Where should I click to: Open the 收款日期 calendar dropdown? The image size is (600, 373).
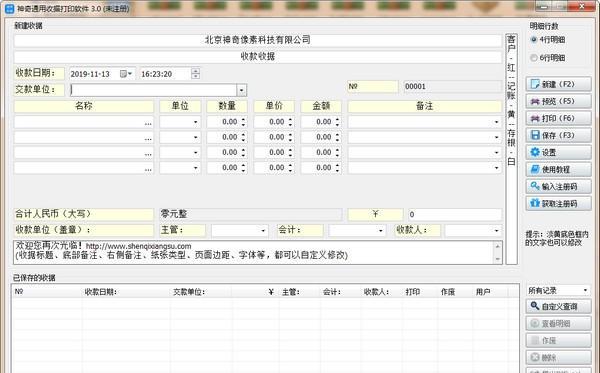click(126, 74)
